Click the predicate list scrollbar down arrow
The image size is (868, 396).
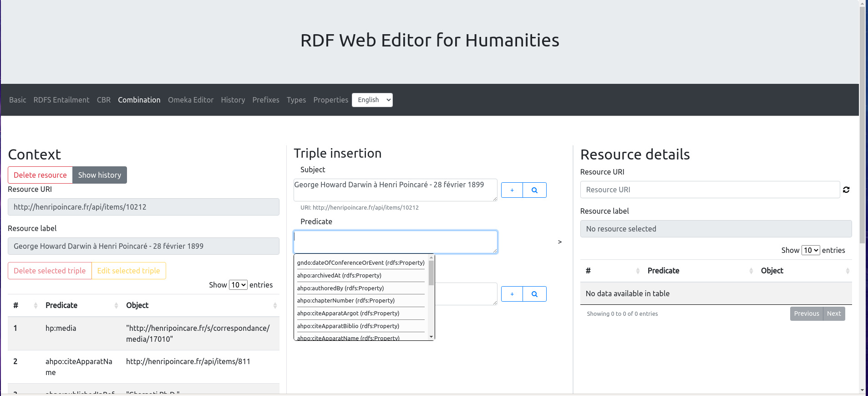(431, 337)
